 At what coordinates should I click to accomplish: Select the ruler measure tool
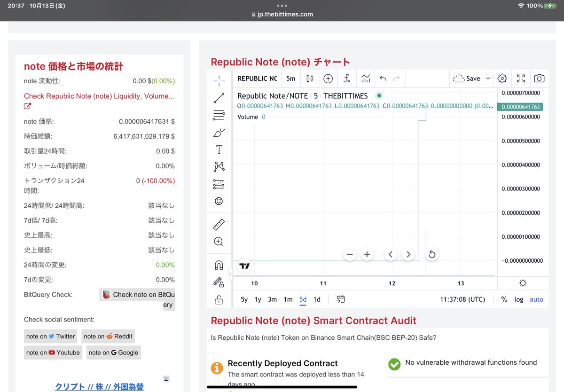click(219, 224)
